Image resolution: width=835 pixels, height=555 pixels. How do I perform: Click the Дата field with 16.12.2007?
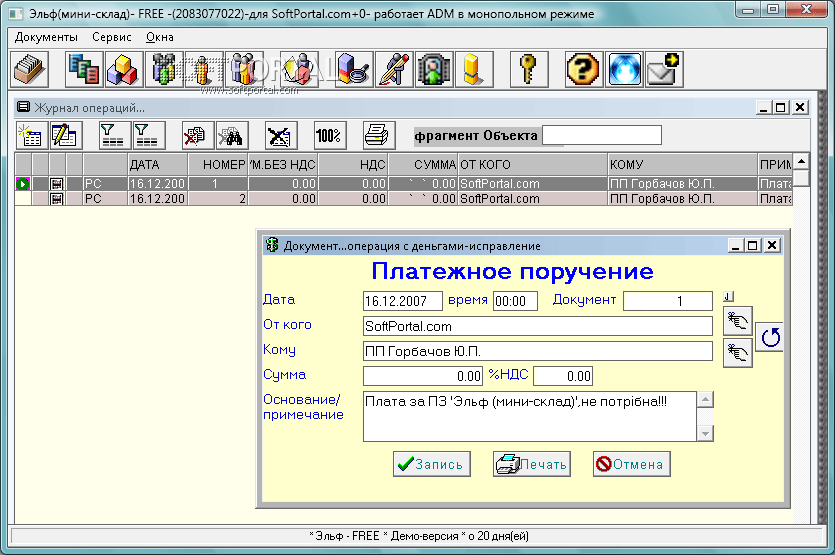pyautogui.click(x=403, y=301)
